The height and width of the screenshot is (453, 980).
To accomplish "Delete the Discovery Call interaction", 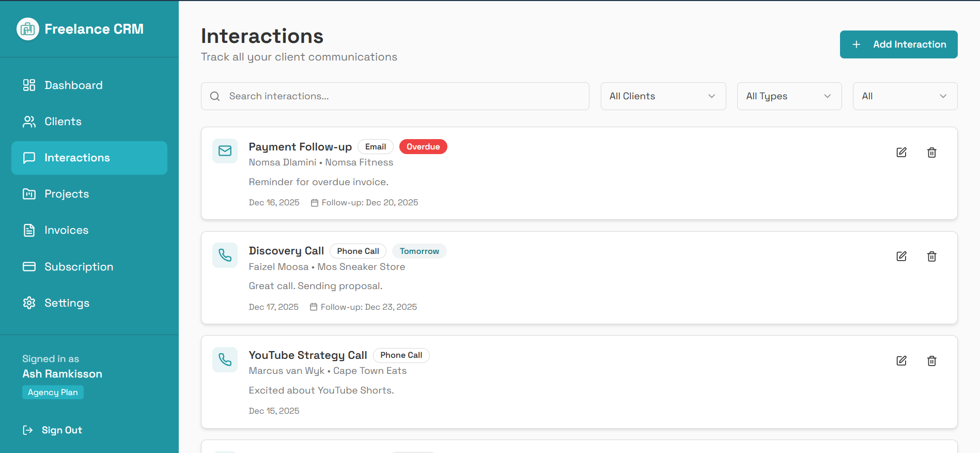I will (932, 256).
